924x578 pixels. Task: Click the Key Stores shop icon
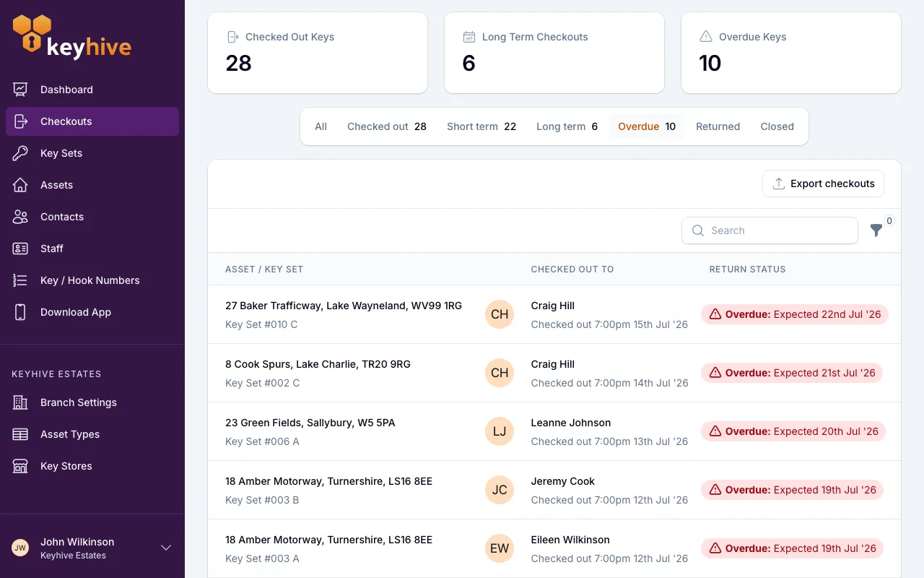[x=20, y=466]
